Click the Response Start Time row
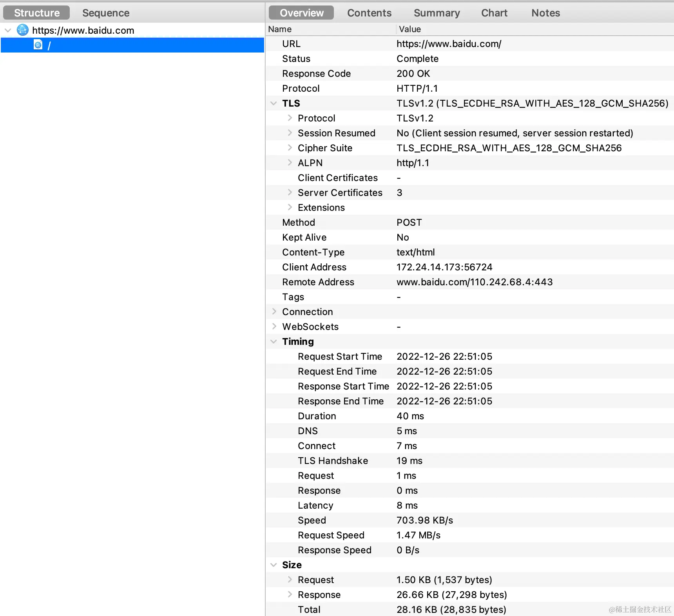 (x=470, y=386)
